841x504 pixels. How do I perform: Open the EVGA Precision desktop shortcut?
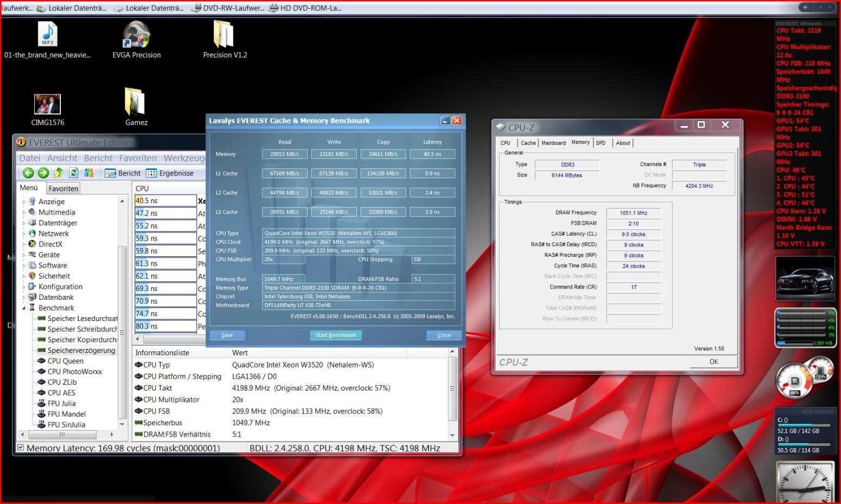point(136,39)
